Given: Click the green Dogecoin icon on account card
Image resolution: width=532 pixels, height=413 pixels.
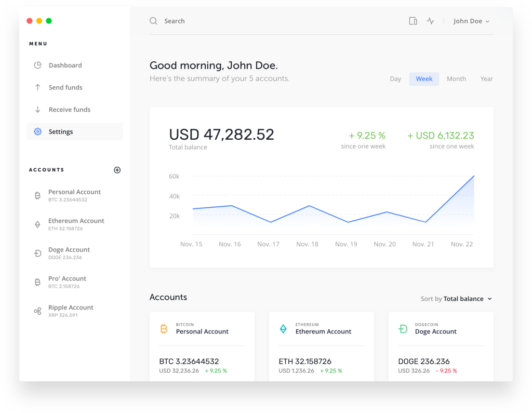Looking at the screenshot, I should pyautogui.click(x=403, y=328).
